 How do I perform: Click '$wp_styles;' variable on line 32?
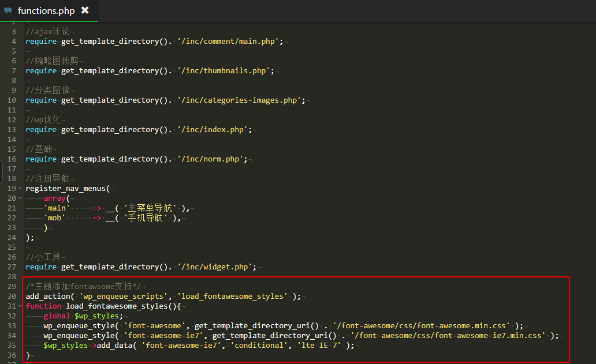pyautogui.click(x=99, y=316)
